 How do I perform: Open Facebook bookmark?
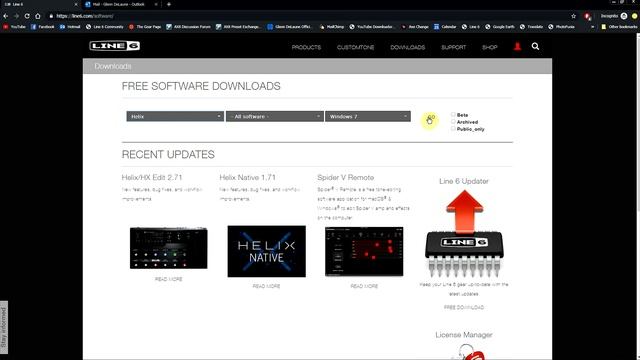click(43, 27)
